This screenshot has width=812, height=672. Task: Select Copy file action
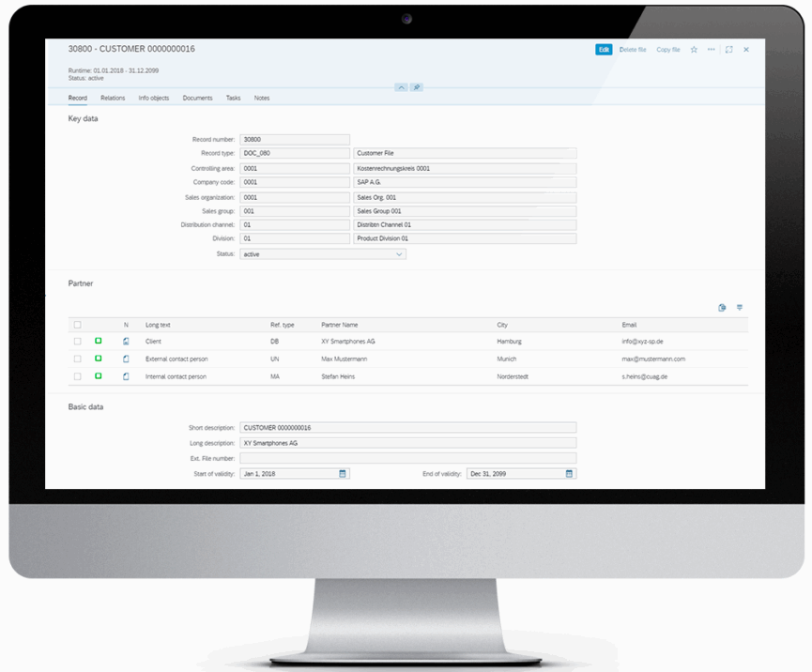tap(667, 49)
